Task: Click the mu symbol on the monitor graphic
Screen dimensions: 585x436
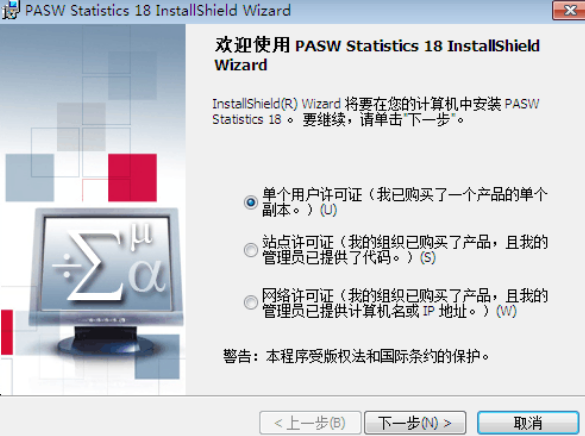Action: (x=141, y=236)
